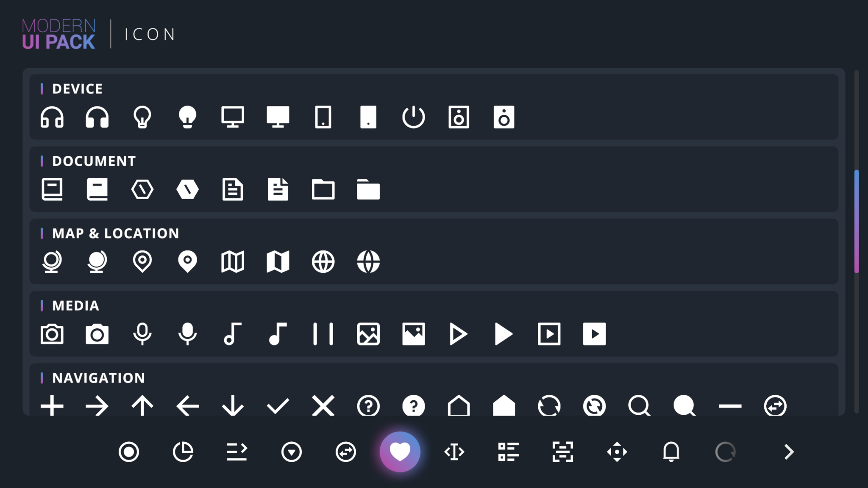Select the folded map icon

coord(233,261)
